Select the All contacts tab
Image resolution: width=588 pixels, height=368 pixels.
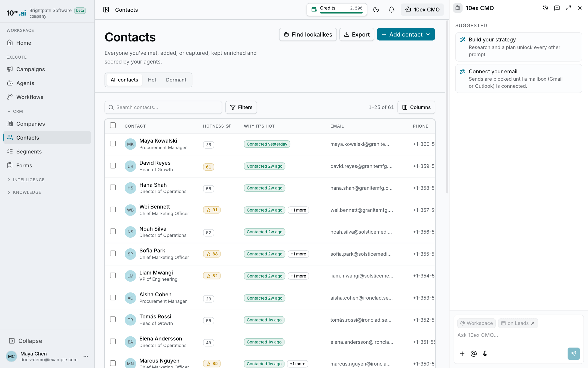pyautogui.click(x=124, y=80)
